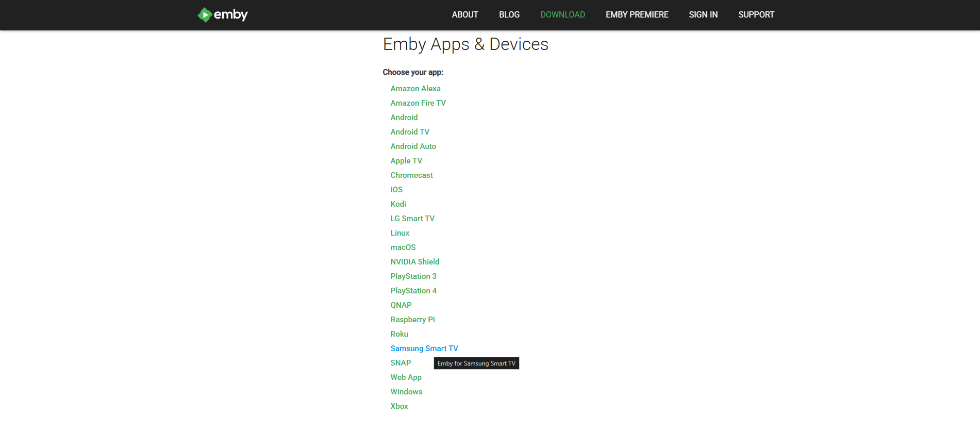This screenshot has width=980, height=431.
Task: Choose the Amazon Alexa app link
Action: tap(416, 89)
